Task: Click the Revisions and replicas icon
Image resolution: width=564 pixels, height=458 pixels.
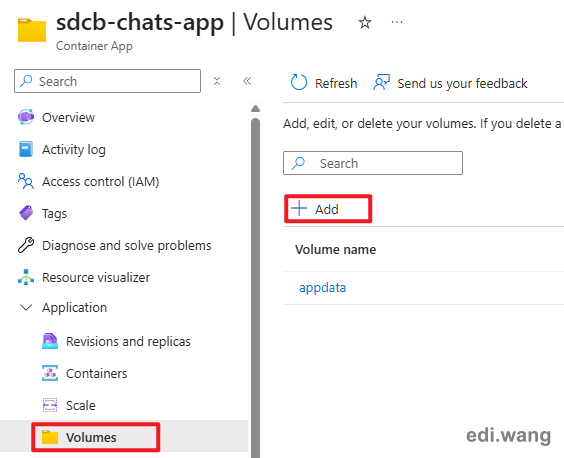Action: (50, 341)
